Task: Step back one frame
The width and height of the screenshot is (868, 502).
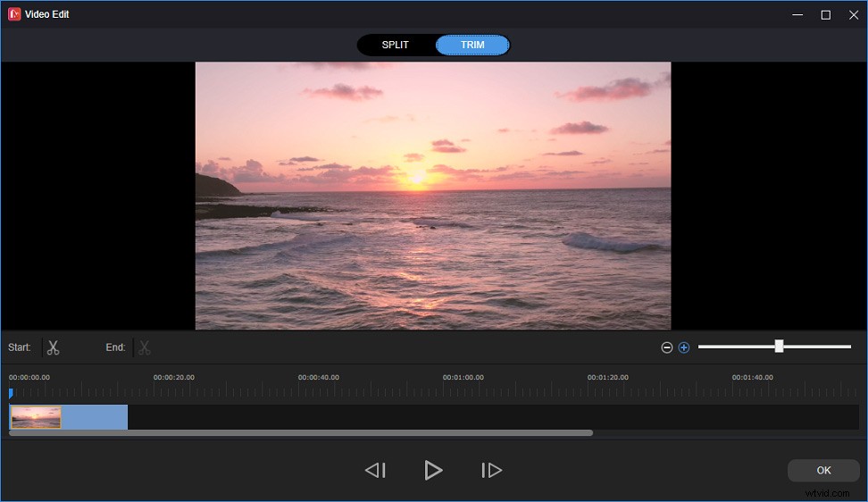Action: (x=375, y=471)
